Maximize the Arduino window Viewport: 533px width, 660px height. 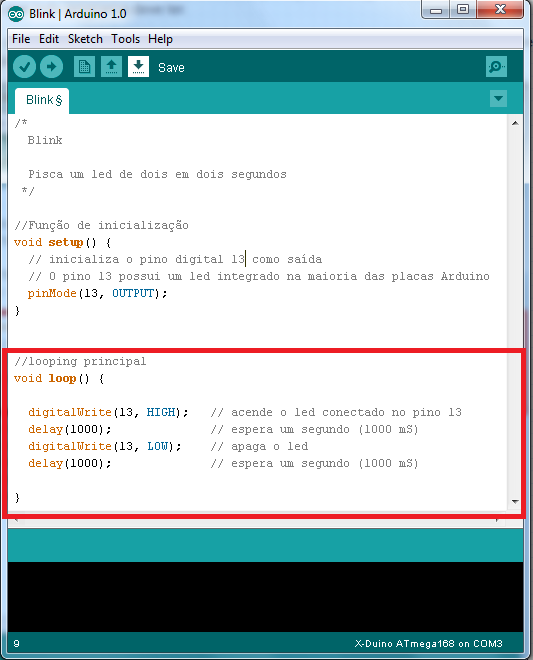[463, 9]
